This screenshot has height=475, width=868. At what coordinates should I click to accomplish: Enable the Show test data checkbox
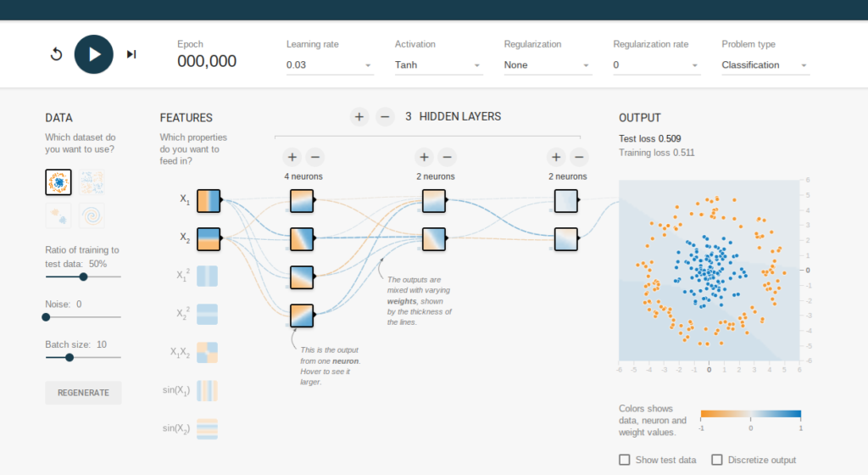pyautogui.click(x=625, y=460)
